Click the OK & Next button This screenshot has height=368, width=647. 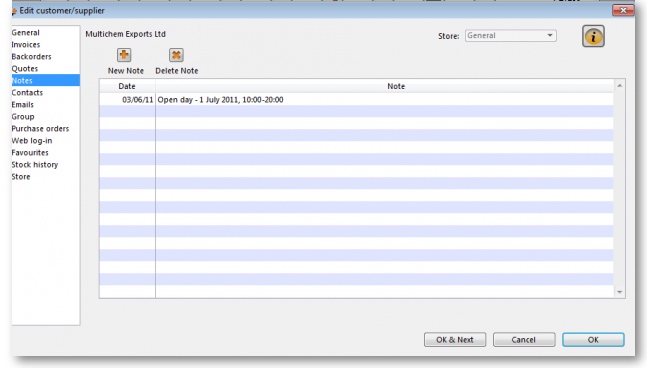pos(455,340)
